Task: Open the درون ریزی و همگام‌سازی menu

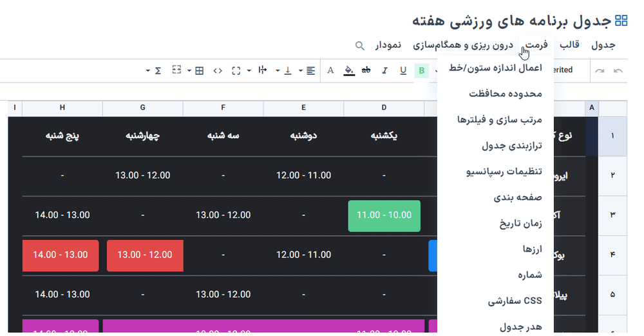Action: click(x=463, y=45)
